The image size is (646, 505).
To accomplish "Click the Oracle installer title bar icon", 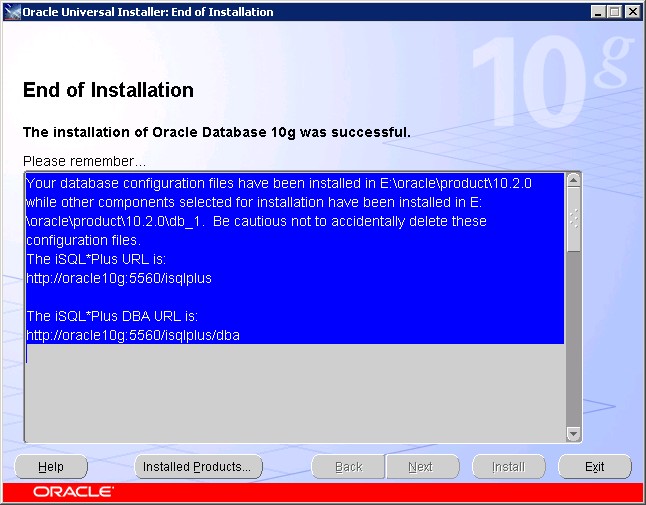I will 12,12.
